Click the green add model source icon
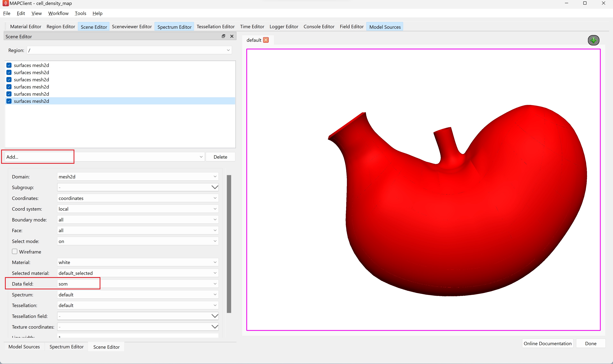 (x=594, y=40)
